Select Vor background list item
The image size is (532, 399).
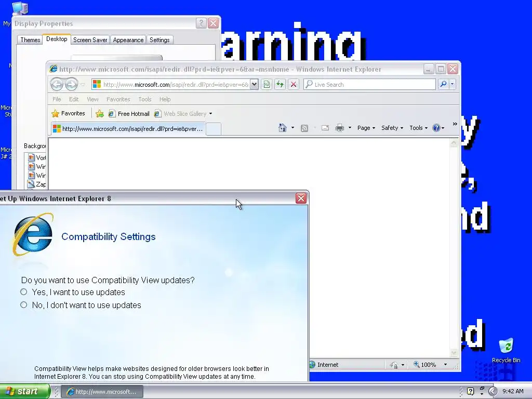tap(37, 157)
